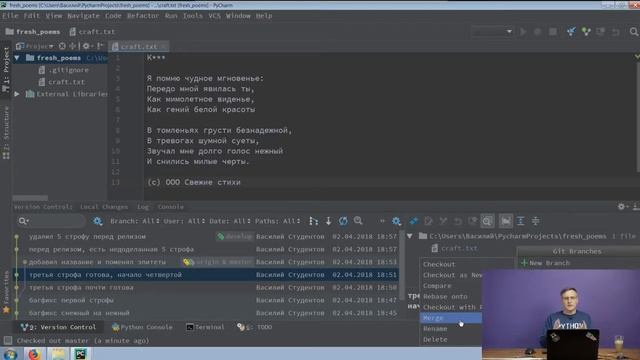This screenshot has width=640, height=360.
Task: Toggle the 2: Structure side tab
Action: click(x=6, y=133)
